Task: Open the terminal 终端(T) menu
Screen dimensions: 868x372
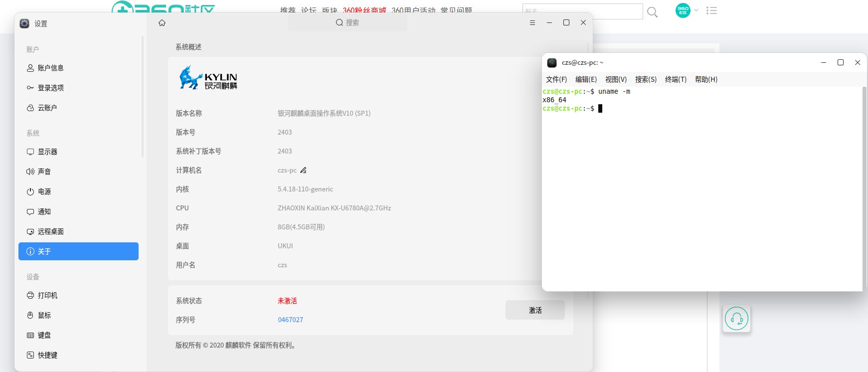Action: click(676, 79)
